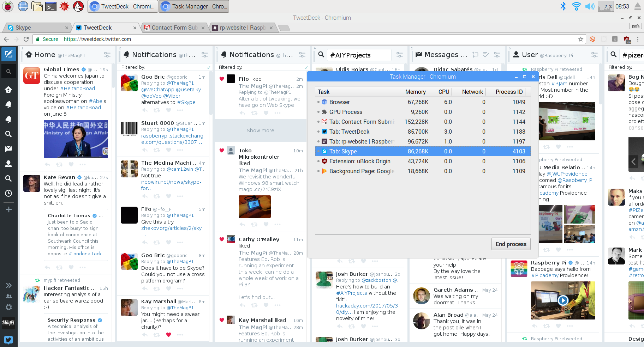
Task: Unlike Kay Marshall's swear jar tweet
Action: (x=168, y=335)
